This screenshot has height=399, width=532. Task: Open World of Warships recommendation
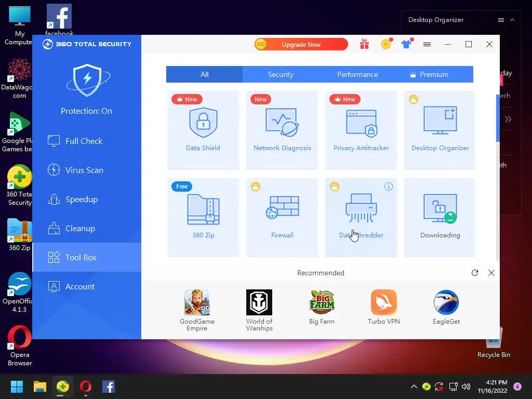click(259, 310)
